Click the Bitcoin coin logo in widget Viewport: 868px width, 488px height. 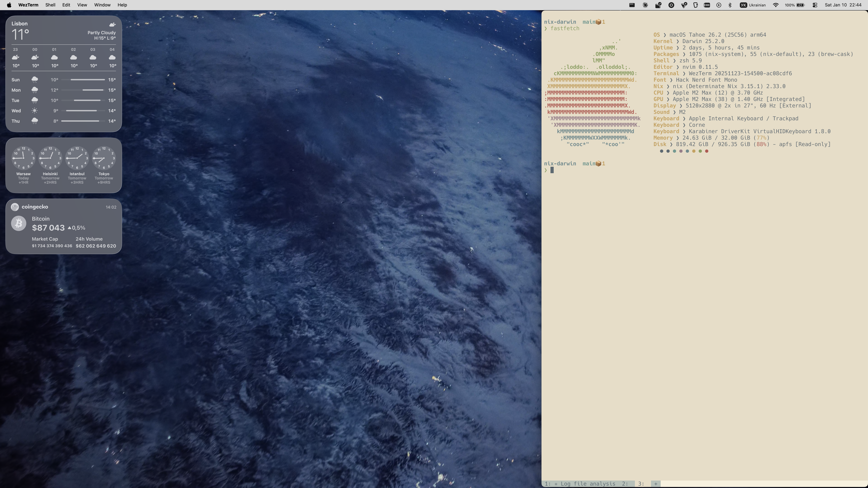click(18, 223)
